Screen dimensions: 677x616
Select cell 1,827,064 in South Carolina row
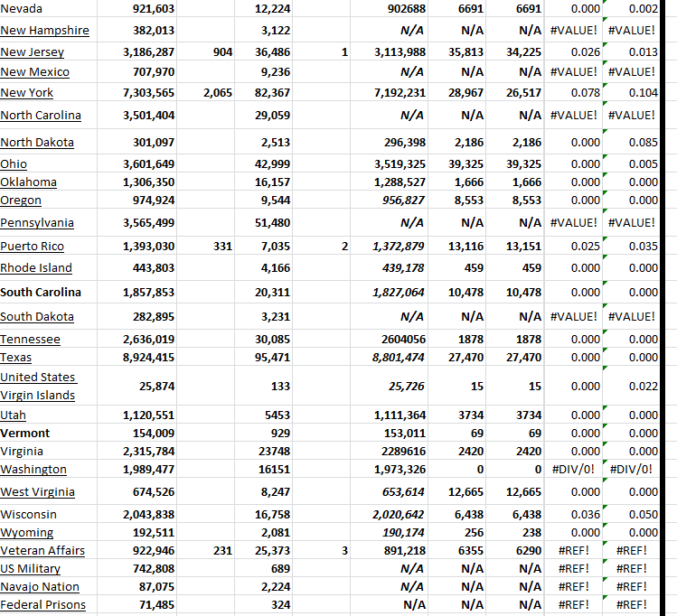(389, 292)
